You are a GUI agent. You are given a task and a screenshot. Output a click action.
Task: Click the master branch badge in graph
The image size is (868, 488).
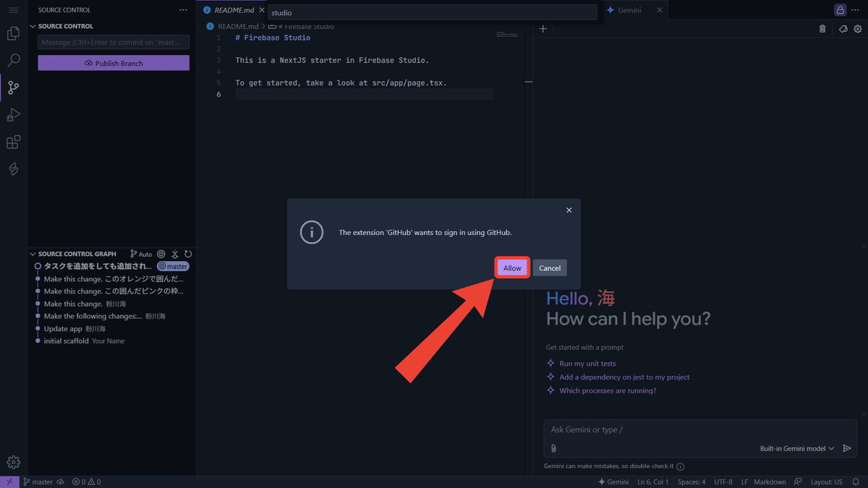click(173, 266)
